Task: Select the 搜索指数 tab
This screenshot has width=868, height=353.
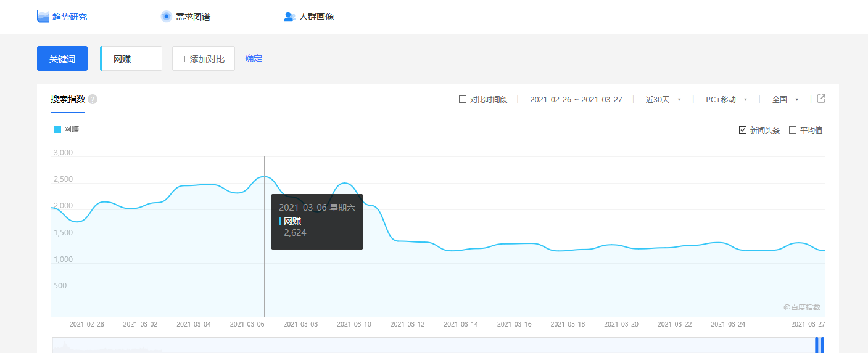Action: [68, 99]
